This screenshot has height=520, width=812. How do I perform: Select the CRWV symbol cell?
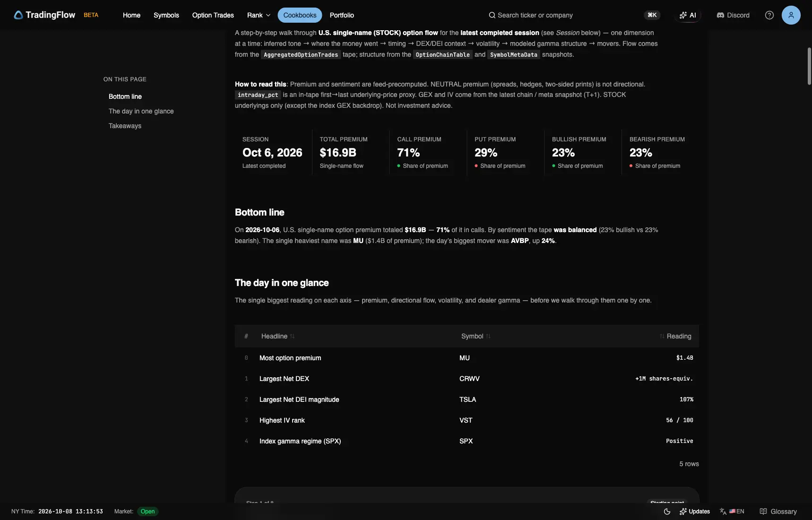coord(469,379)
